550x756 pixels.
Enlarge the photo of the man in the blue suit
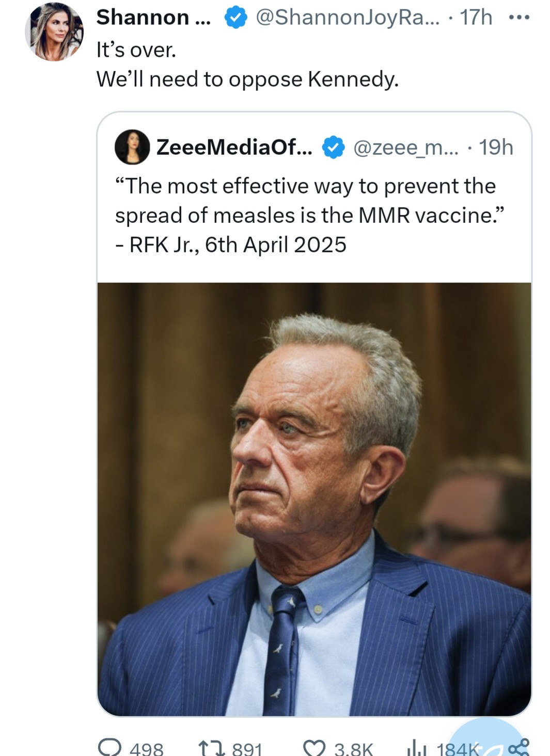(314, 498)
